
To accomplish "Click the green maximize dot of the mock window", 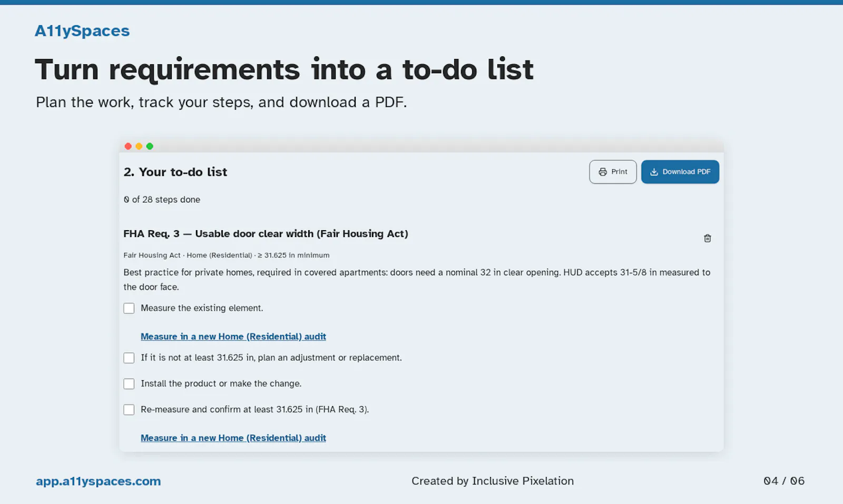I will click(150, 146).
